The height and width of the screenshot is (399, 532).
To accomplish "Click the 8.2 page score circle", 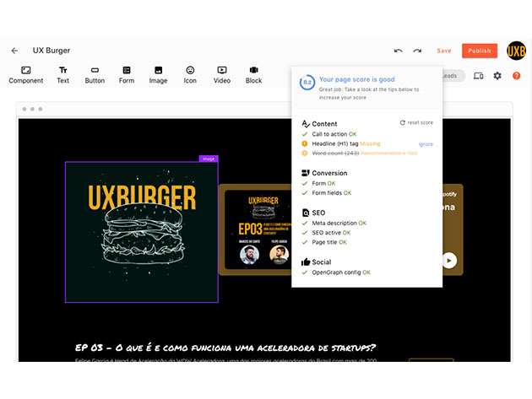I will [307, 83].
